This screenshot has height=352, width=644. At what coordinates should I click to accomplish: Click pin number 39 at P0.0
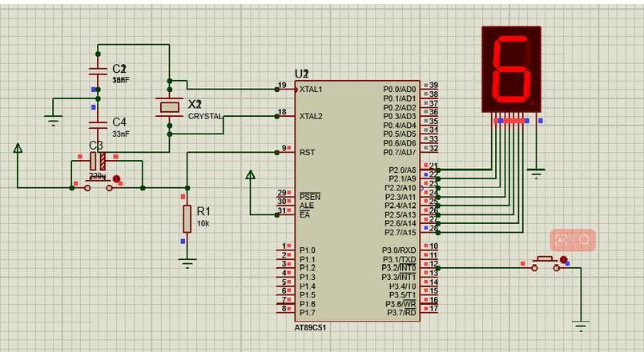(433, 85)
